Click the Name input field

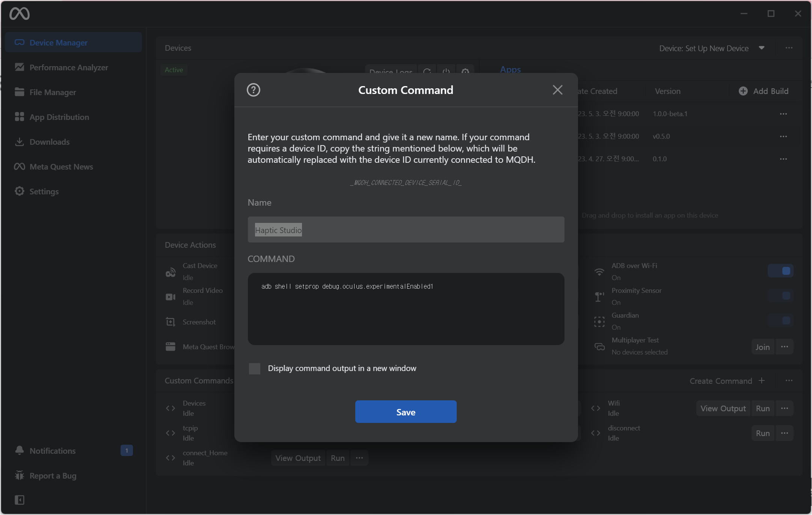pos(406,230)
